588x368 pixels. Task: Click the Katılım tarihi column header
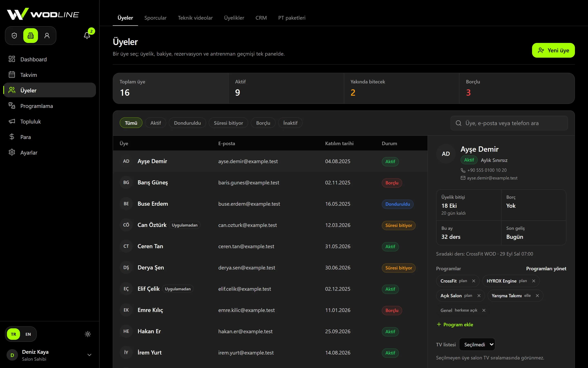(x=339, y=143)
